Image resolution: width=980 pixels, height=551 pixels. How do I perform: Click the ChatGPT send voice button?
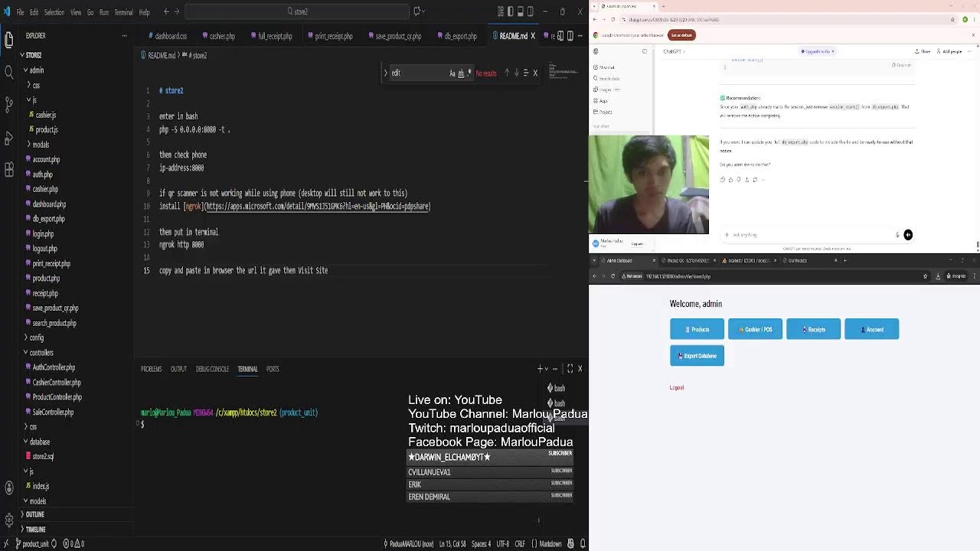coord(908,235)
